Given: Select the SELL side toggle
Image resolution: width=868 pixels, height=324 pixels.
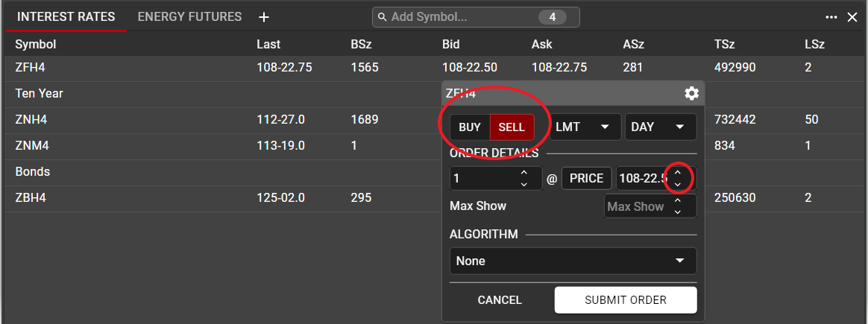Looking at the screenshot, I should (x=512, y=127).
